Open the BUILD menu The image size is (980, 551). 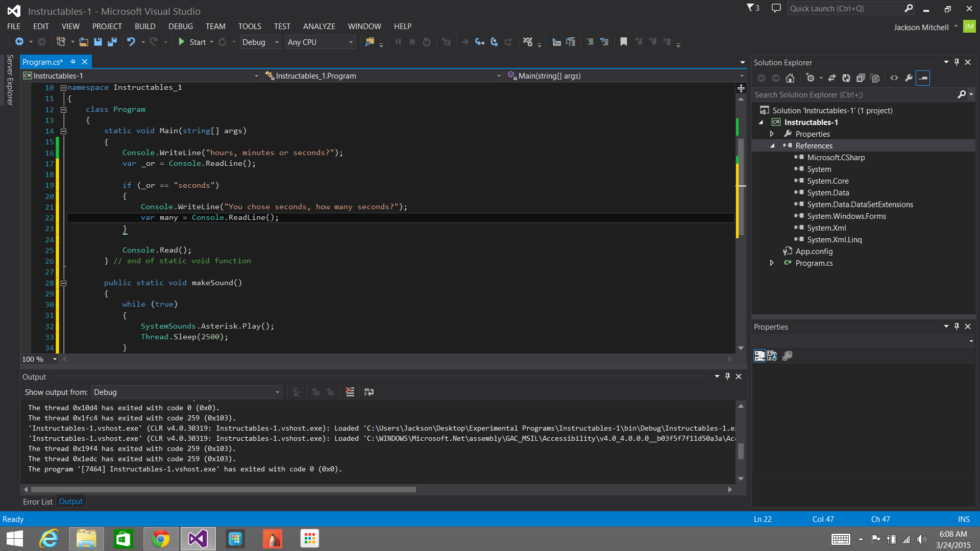tap(145, 26)
